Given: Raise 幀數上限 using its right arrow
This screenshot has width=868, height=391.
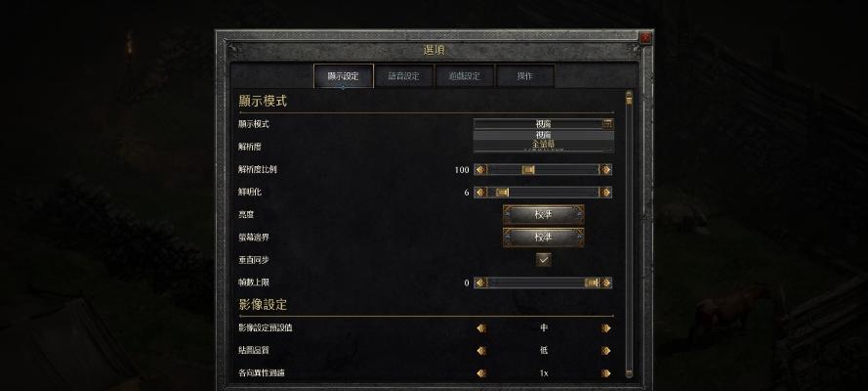Looking at the screenshot, I should [x=606, y=283].
